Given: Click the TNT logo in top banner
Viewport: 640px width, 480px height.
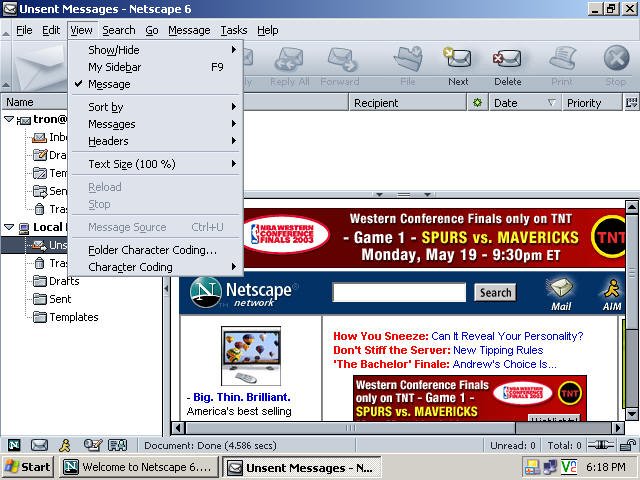Looking at the screenshot, I should (609, 237).
